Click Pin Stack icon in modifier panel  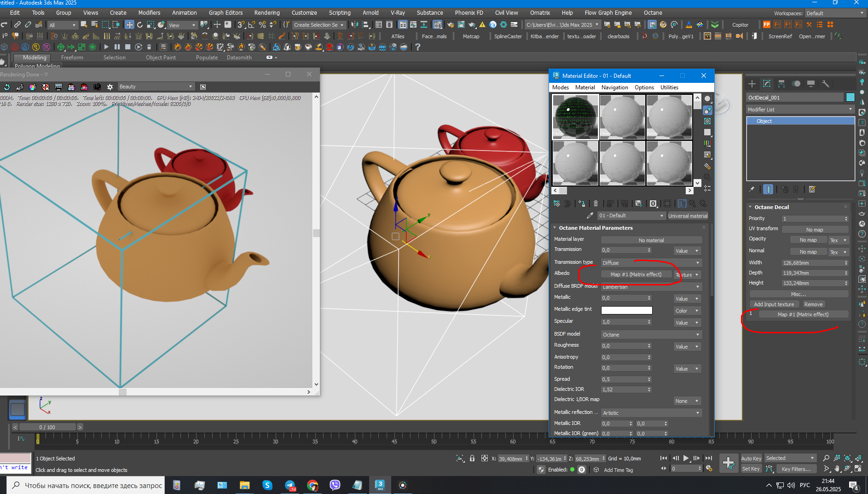tap(752, 189)
